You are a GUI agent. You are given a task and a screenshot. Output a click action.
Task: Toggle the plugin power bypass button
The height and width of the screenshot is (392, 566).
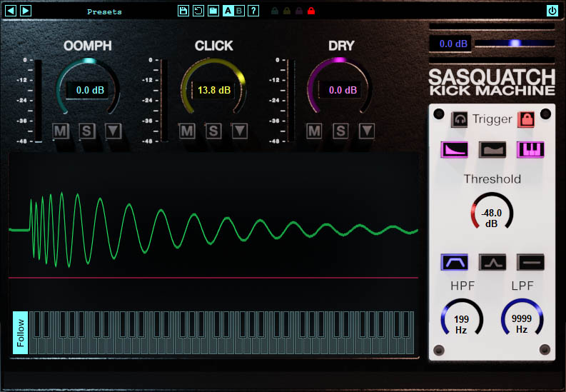[x=552, y=11]
